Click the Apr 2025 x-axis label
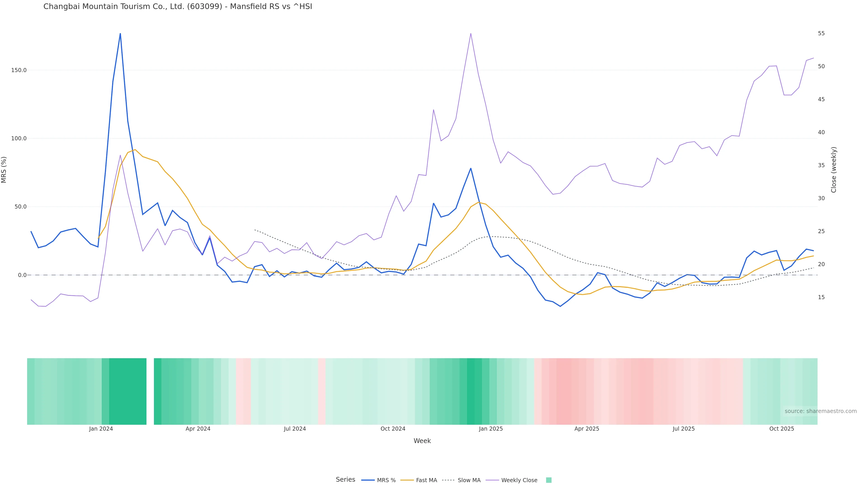868x488 pixels. coord(587,429)
